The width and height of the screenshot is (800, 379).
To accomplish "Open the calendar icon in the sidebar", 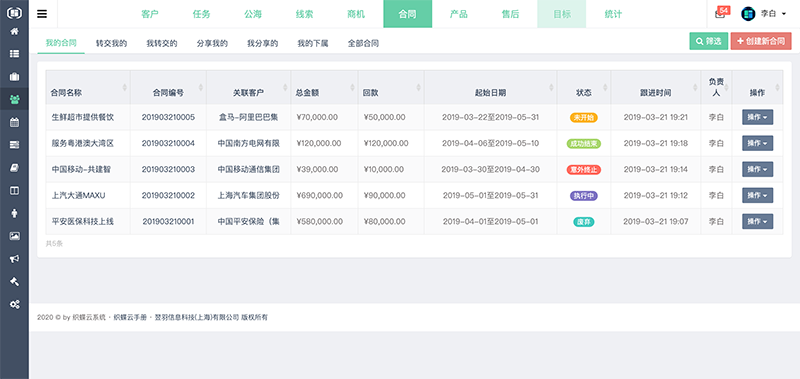I will coord(14,122).
